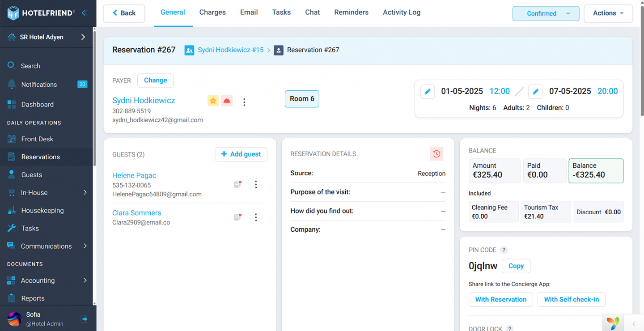The height and width of the screenshot is (331, 644).
Task: Click the logout icon next to Sofia
Action: coord(84,319)
